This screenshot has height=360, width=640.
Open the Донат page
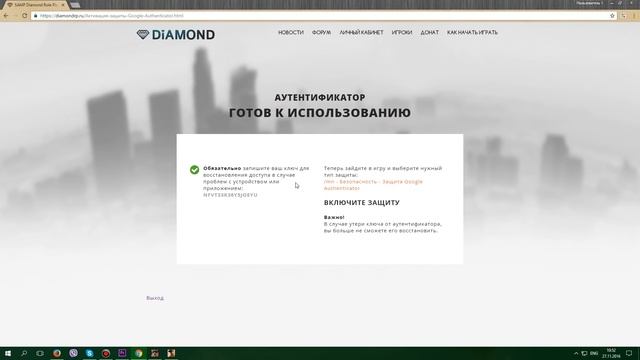(429, 32)
